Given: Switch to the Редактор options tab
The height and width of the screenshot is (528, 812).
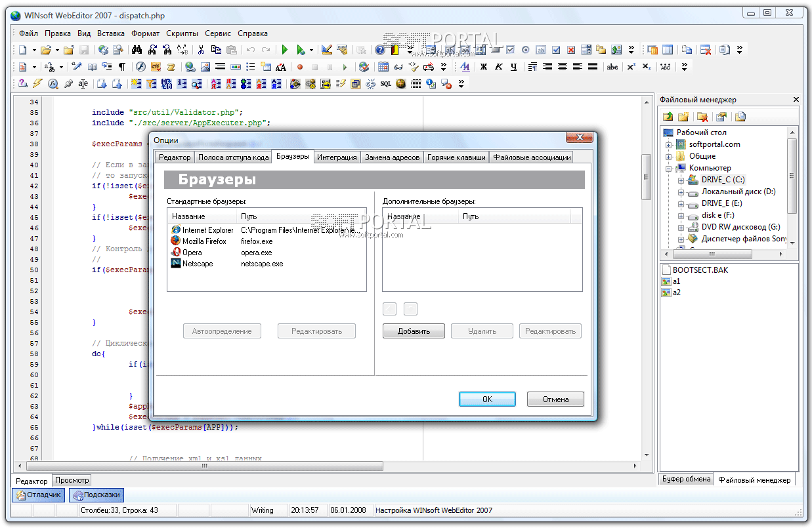Looking at the screenshot, I should coord(175,157).
